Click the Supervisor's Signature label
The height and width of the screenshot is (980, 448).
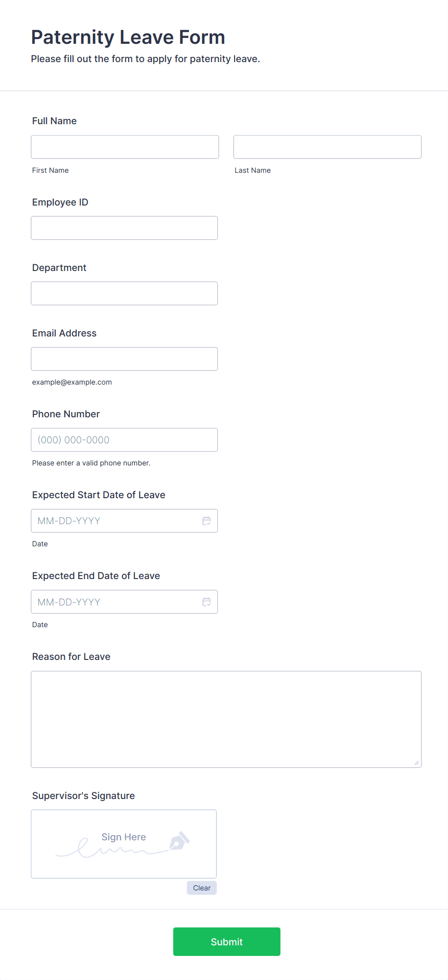pos(83,796)
